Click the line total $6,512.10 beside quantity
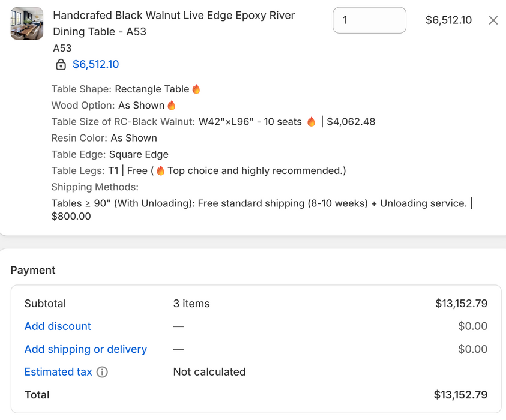This screenshot has width=506, height=420. click(448, 20)
